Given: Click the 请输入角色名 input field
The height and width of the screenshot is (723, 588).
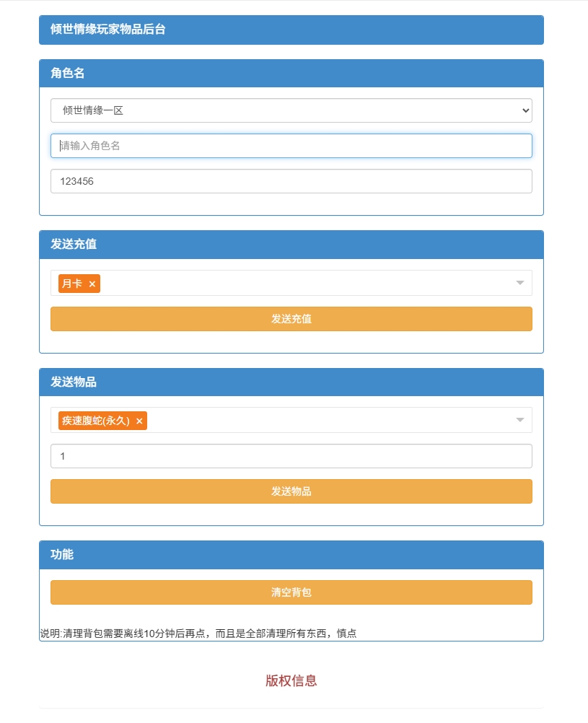Looking at the screenshot, I should tap(291, 146).
